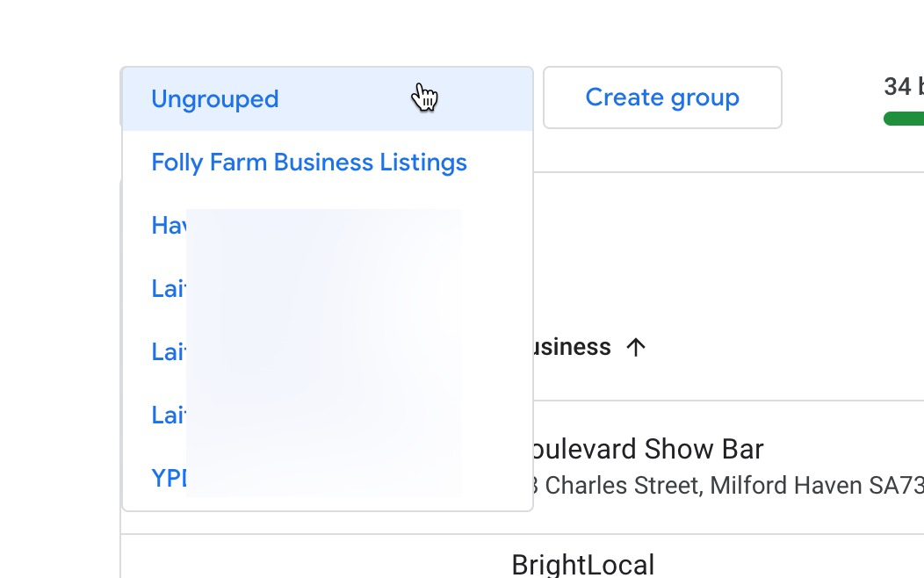Click the Create group button
The width and height of the screenshot is (924, 578).
(x=662, y=98)
